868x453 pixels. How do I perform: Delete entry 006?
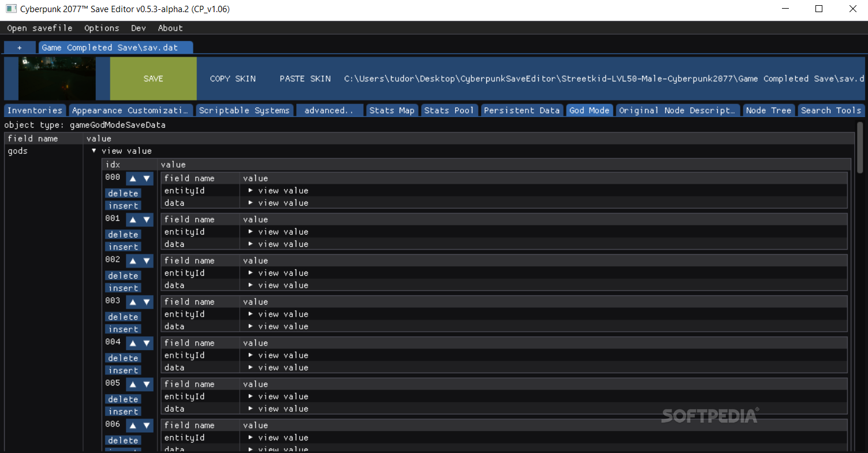pos(123,440)
